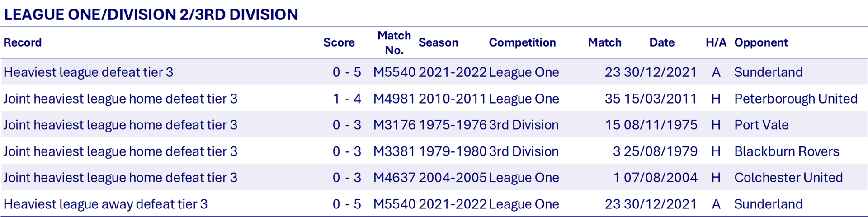
Task: Select the date 25/08/1979
Action: pyautogui.click(x=660, y=151)
